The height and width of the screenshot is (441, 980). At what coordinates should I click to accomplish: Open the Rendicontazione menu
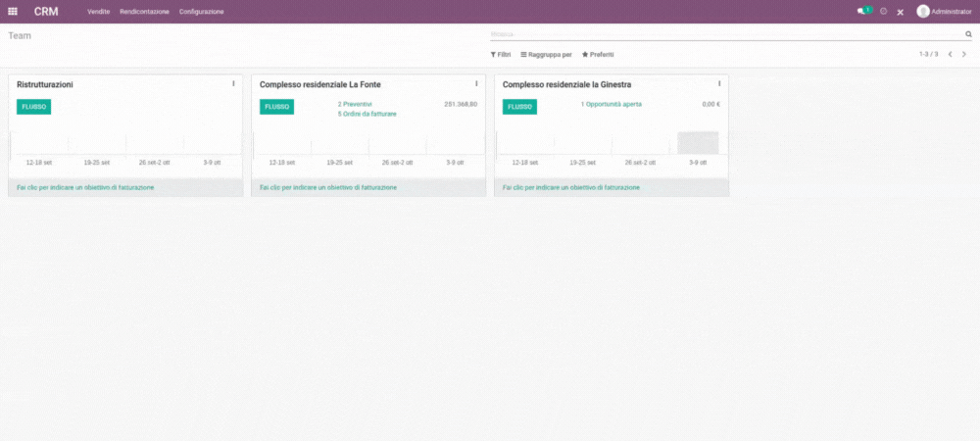click(144, 12)
